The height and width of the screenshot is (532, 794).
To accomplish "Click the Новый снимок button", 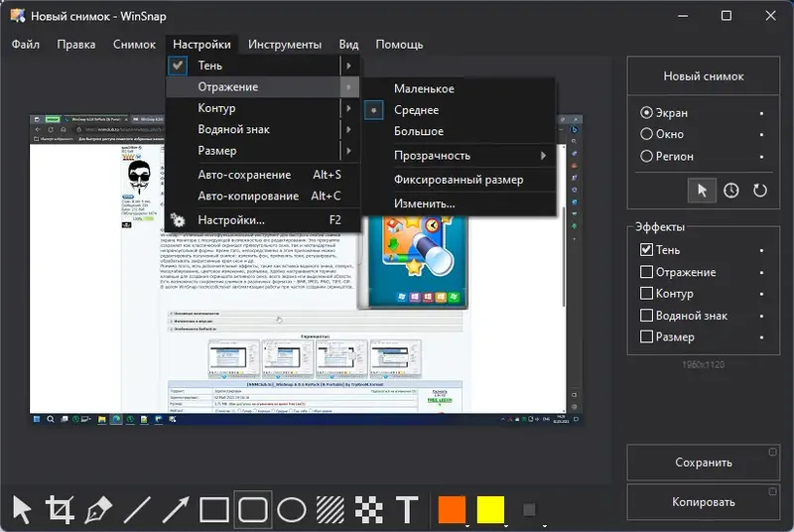I will pos(704,75).
